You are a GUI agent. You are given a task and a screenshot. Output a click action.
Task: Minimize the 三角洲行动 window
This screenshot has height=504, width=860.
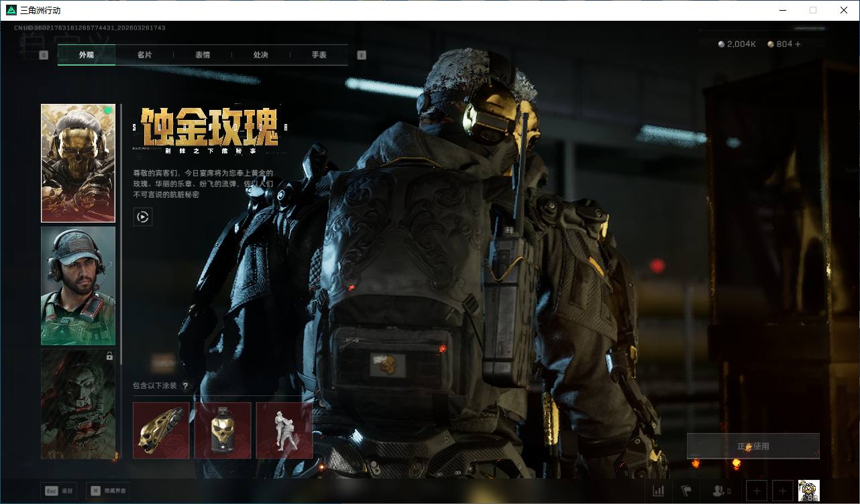[782, 10]
